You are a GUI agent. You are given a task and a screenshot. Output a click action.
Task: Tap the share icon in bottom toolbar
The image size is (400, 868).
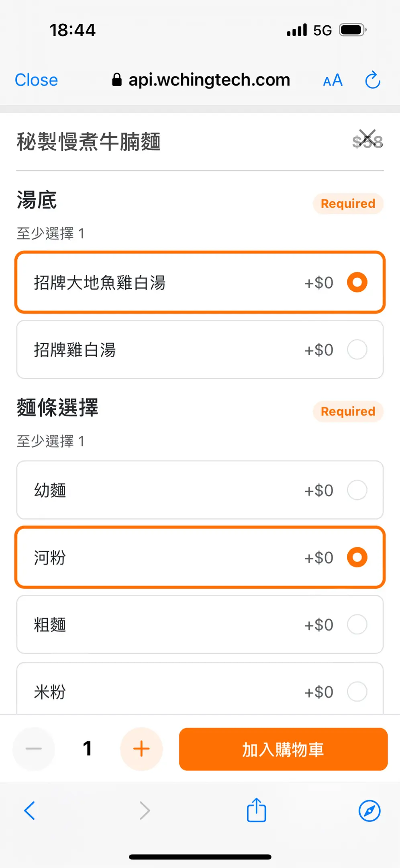click(256, 810)
